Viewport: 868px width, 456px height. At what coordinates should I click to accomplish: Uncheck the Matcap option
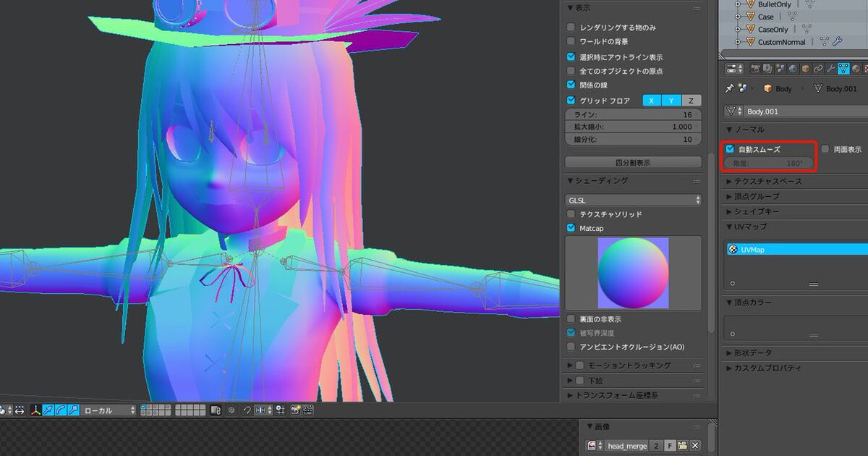(571, 228)
